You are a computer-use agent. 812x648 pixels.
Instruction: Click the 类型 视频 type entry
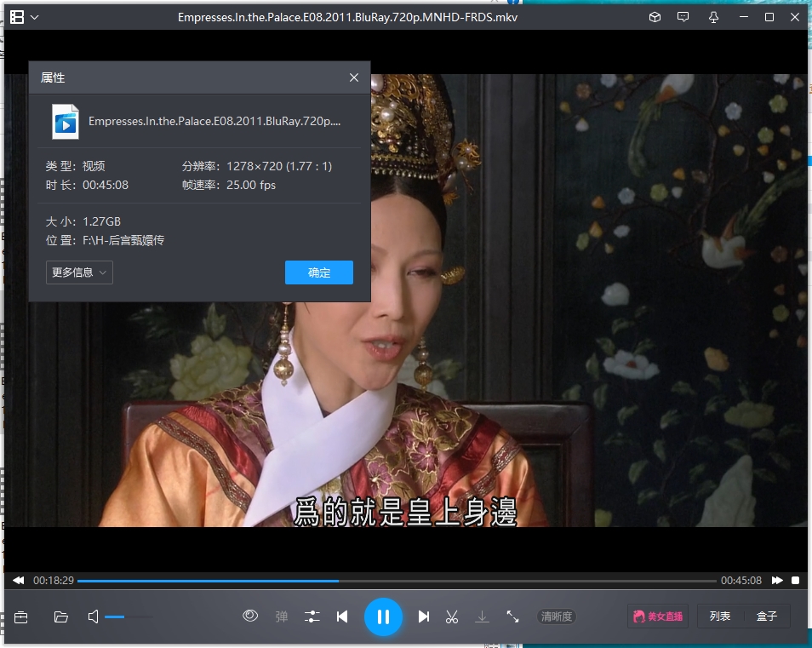(76, 166)
